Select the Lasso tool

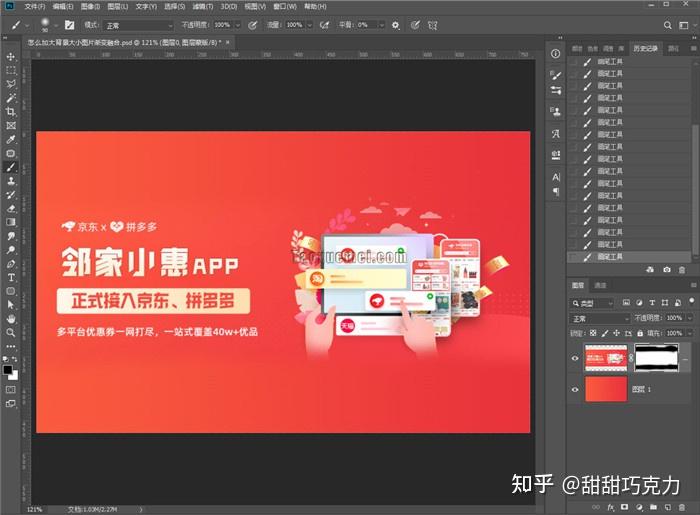pyautogui.click(x=11, y=84)
